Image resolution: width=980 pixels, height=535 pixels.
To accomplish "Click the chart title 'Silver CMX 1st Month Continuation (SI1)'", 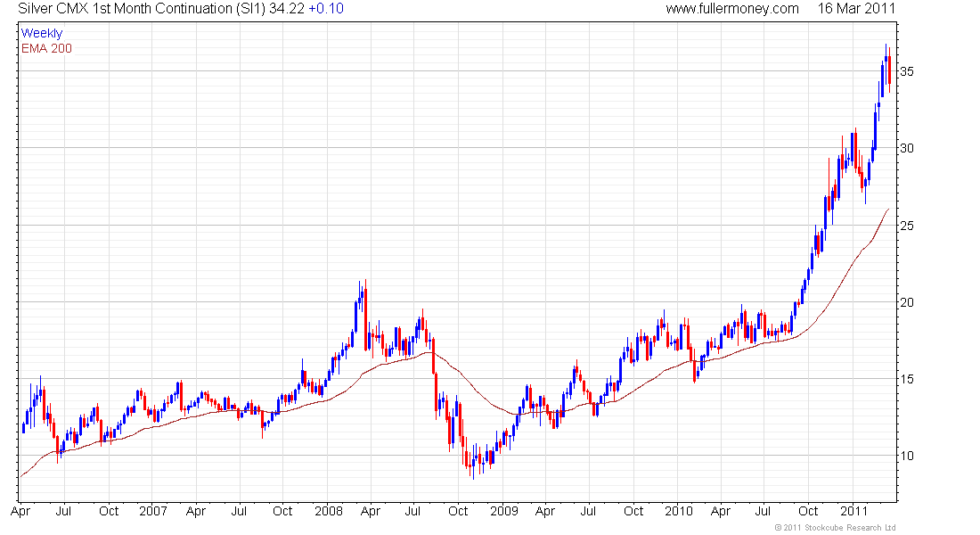I will click(x=142, y=9).
